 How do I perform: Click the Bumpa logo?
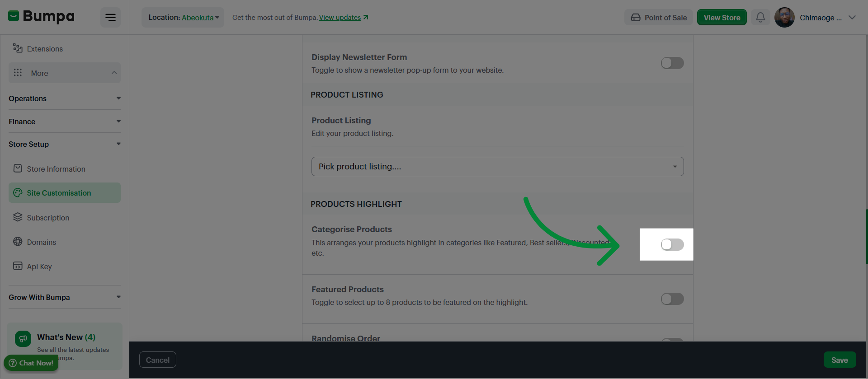pos(41,17)
